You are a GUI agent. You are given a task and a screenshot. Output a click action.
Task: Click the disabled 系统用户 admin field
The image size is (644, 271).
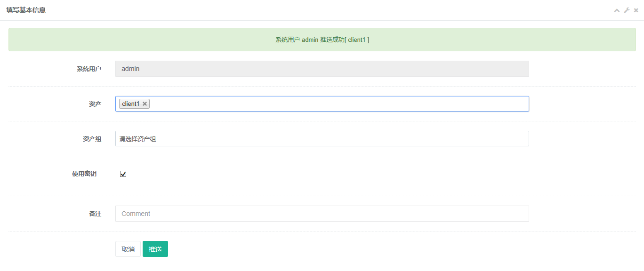point(322,69)
